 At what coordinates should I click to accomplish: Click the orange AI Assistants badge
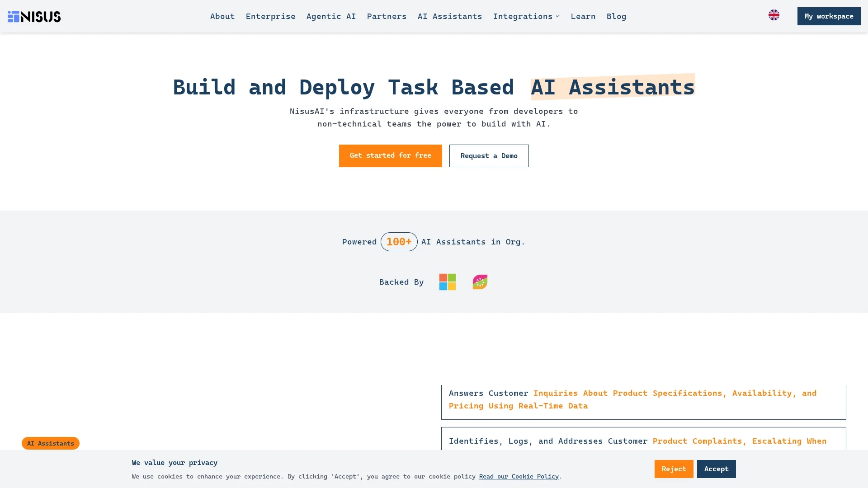click(x=51, y=443)
